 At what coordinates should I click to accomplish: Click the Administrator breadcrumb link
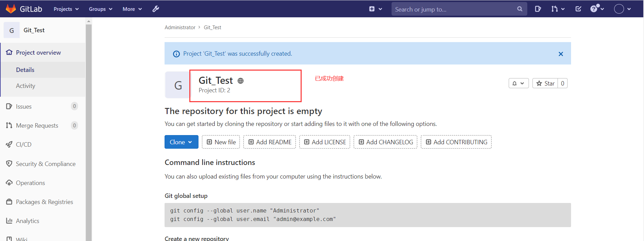pyautogui.click(x=180, y=27)
